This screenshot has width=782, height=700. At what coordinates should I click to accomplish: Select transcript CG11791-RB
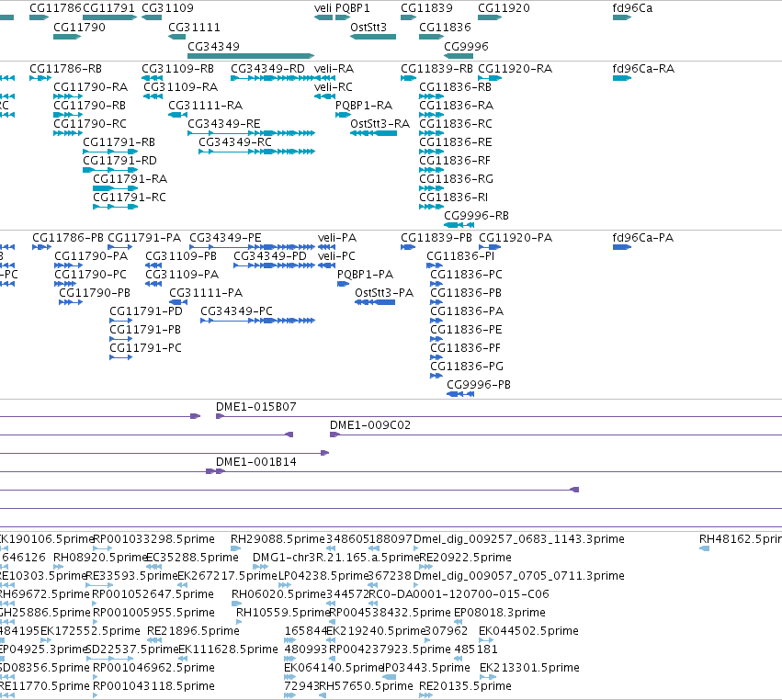[x=119, y=142]
